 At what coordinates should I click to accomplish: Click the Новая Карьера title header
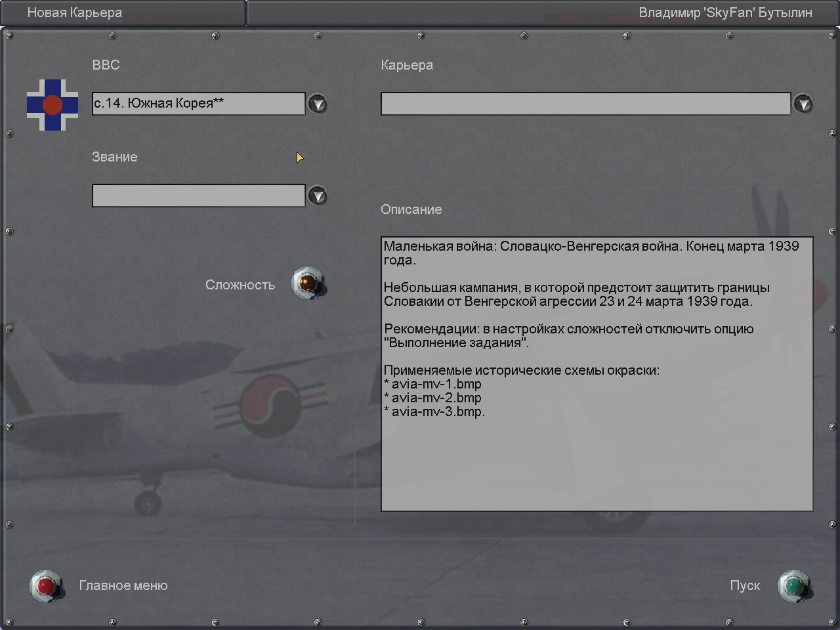pos(74,12)
